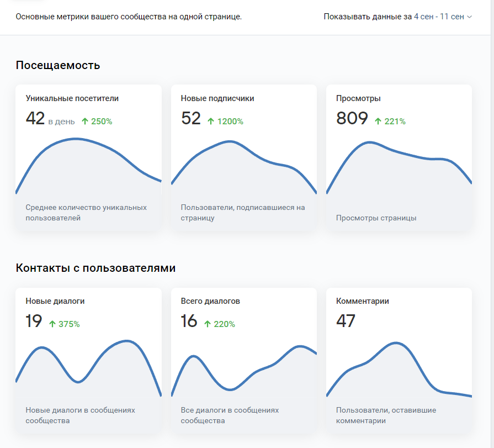The image size is (494, 448).
Task: Click the '4 сен - 11 сен' date range
Action: click(439, 17)
